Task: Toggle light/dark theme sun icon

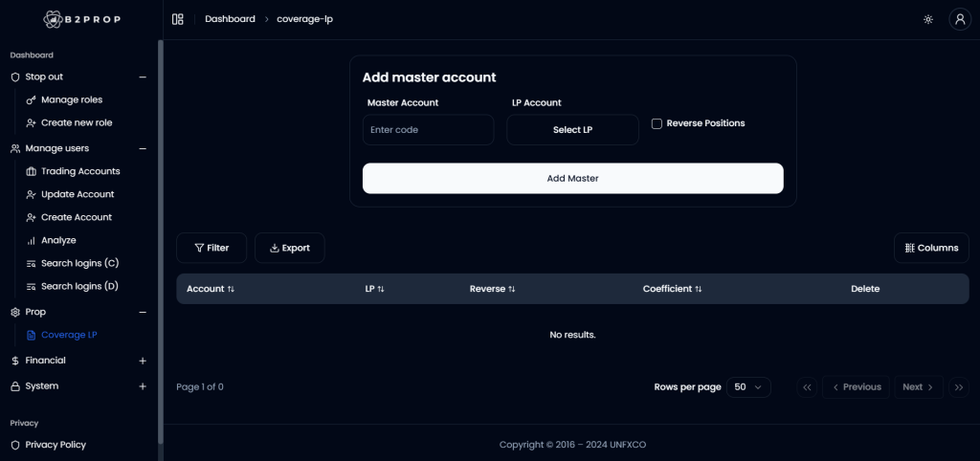Action: pos(927,19)
